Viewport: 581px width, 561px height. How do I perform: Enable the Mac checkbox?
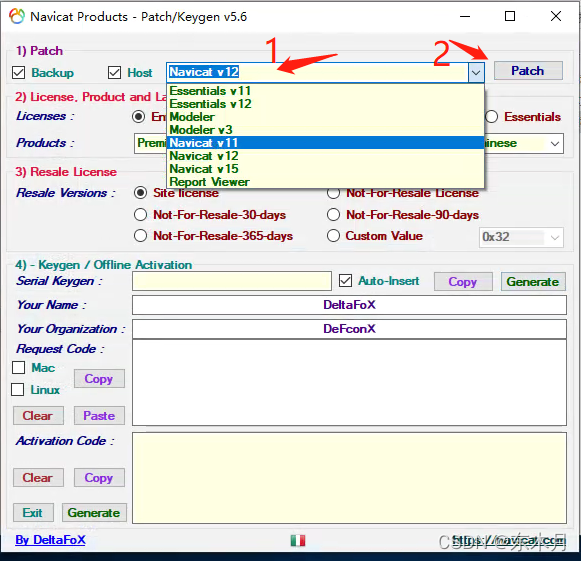[19, 368]
